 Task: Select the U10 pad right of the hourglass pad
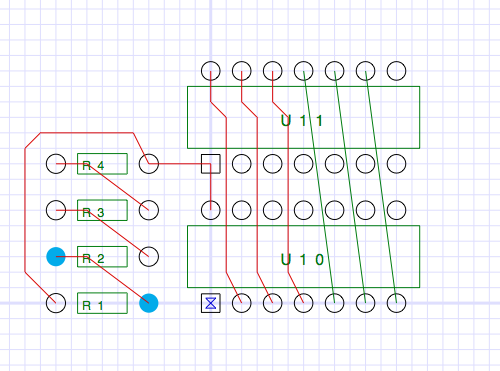click(x=242, y=303)
